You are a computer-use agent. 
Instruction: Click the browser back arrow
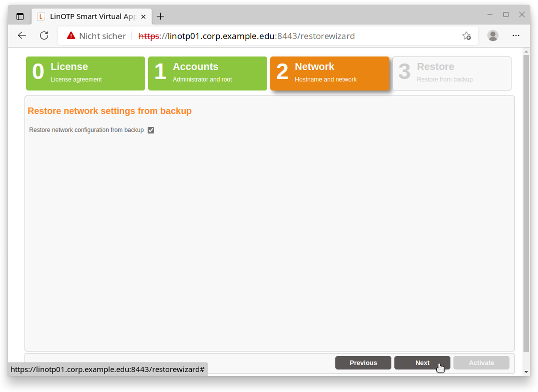click(22, 35)
